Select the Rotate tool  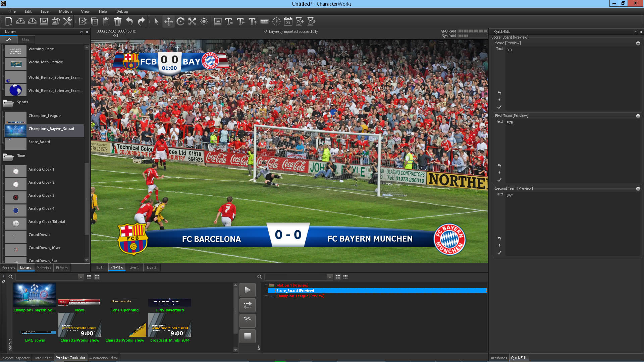(180, 21)
